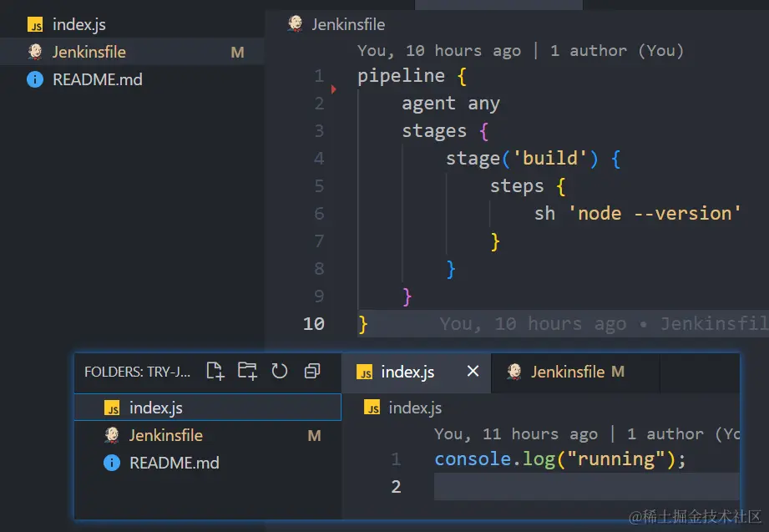Select README.md in the lower explorer
Viewport: 769px width, 532px height.
click(207, 463)
